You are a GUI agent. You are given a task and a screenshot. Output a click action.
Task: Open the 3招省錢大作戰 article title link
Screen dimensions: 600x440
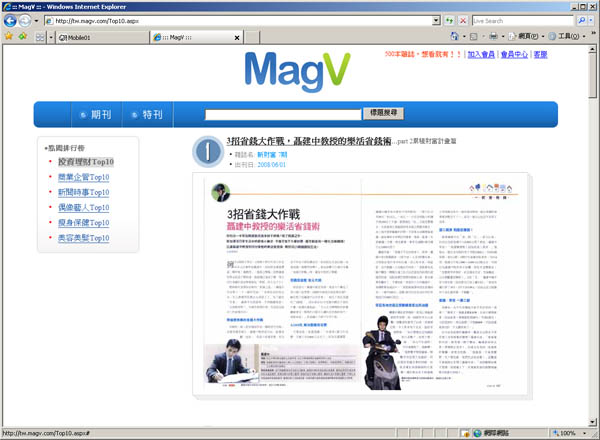[x=308, y=141]
